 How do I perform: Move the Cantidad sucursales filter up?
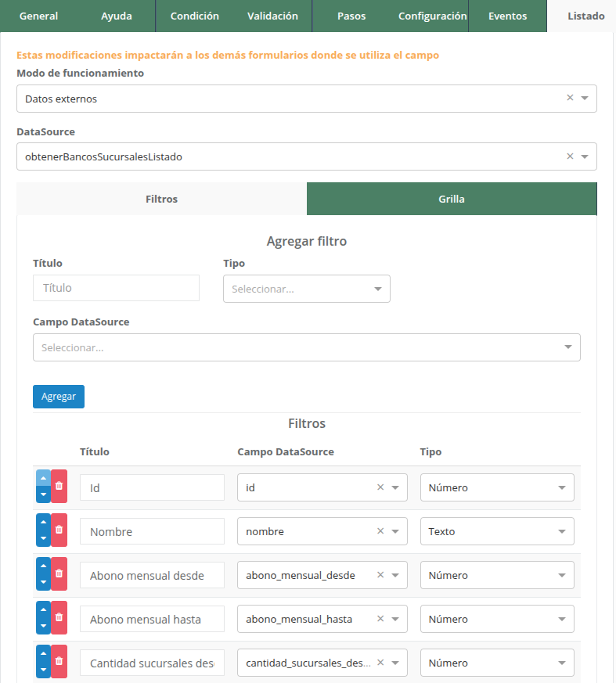43,653
